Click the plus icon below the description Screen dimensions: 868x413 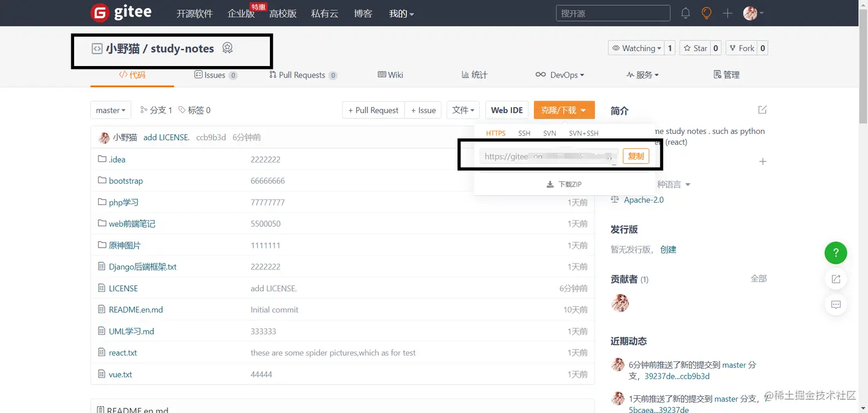point(762,162)
